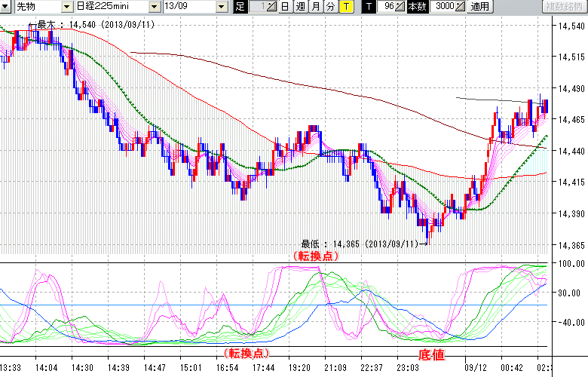This screenshot has height=377, width=588.
Task: Select the weekly 週 timeframe button
Action: (299, 7)
